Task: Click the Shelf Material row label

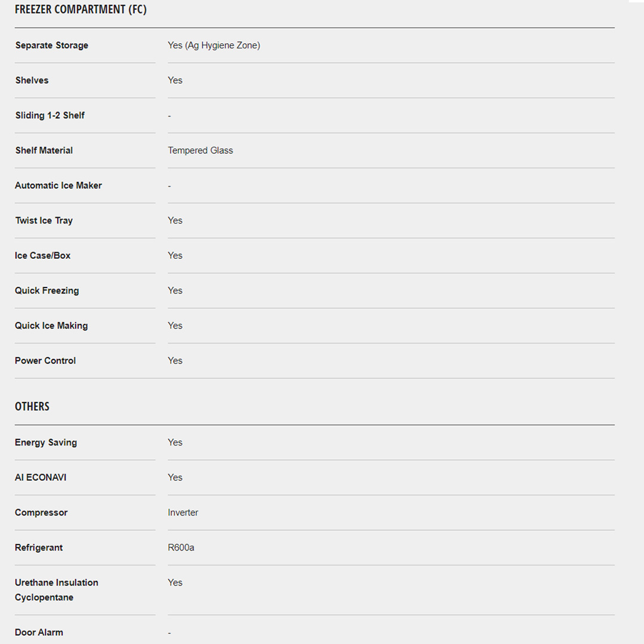Action: tap(44, 150)
